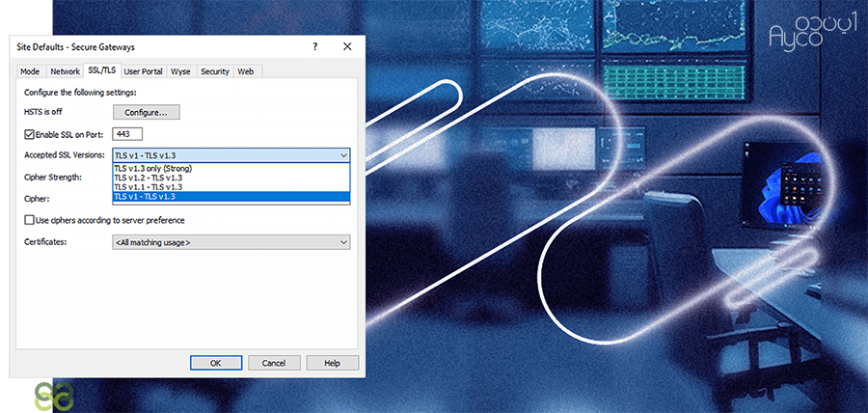Open the User Portal tab
868x413 pixels.
pos(144,71)
